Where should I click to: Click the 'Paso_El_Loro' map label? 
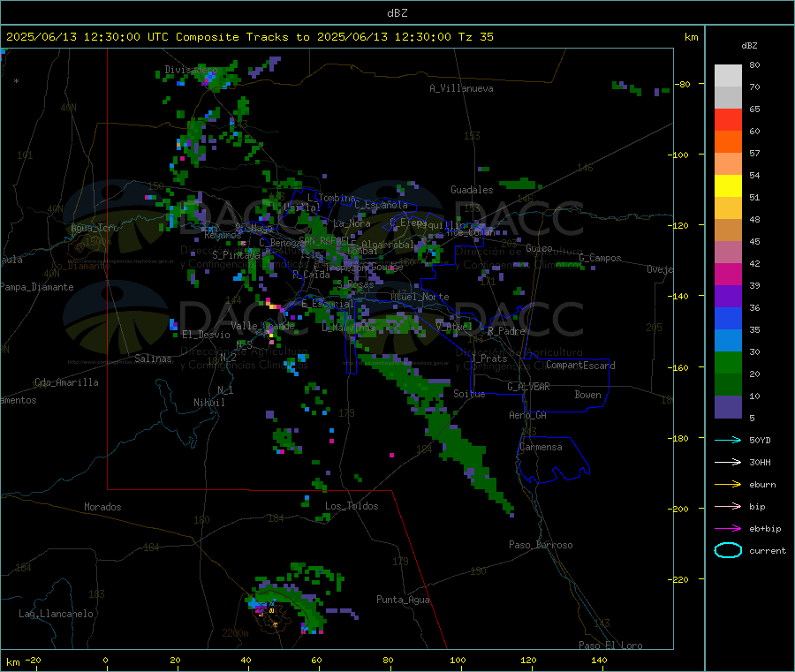click(610, 646)
